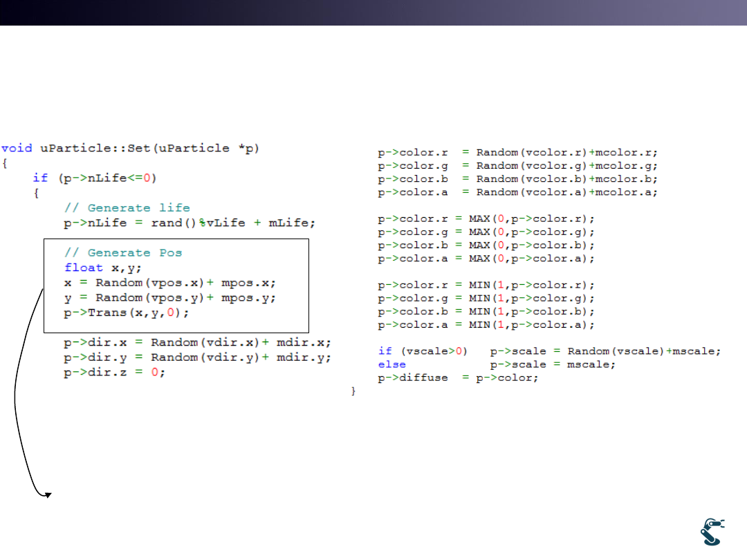Select the uParticle::Set function signature line

tap(130, 148)
